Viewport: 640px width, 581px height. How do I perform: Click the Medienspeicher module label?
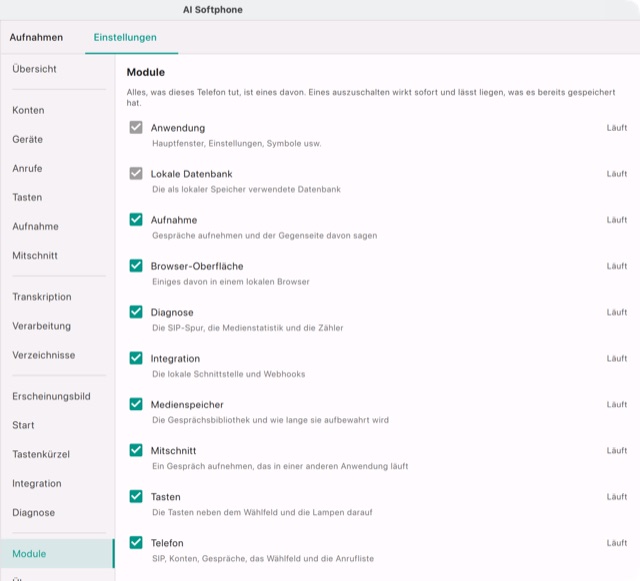[187, 405]
